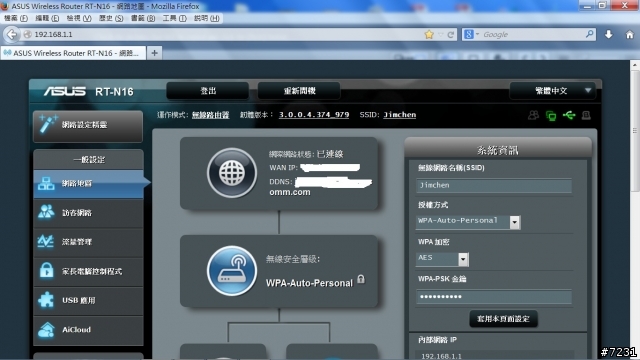The width and height of the screenshot is (640, 360).
Task: Click the search magnifier in Google box
Action: point(589,34)
